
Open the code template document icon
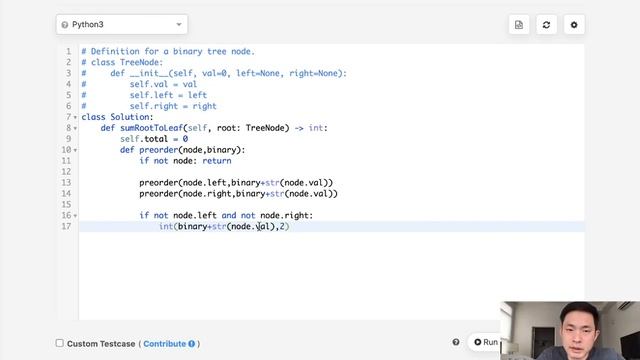[x=519, y=25]
